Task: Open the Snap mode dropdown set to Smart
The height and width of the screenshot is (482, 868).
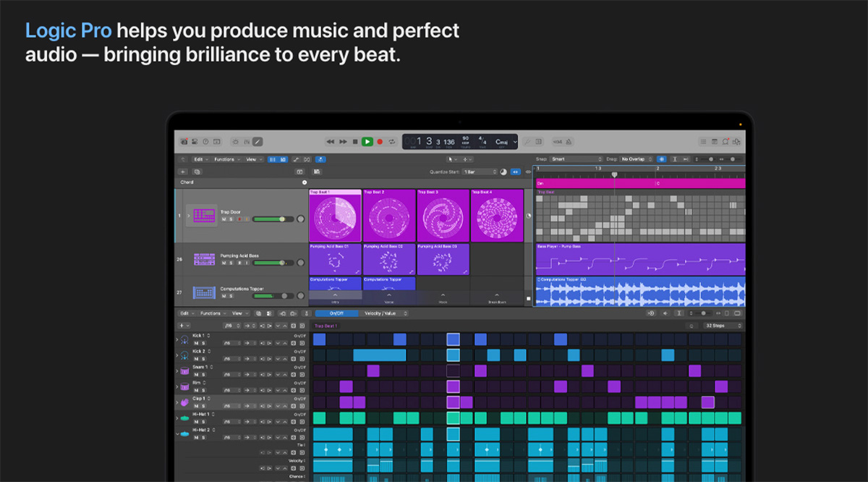Action: click(x=575, y=158)
